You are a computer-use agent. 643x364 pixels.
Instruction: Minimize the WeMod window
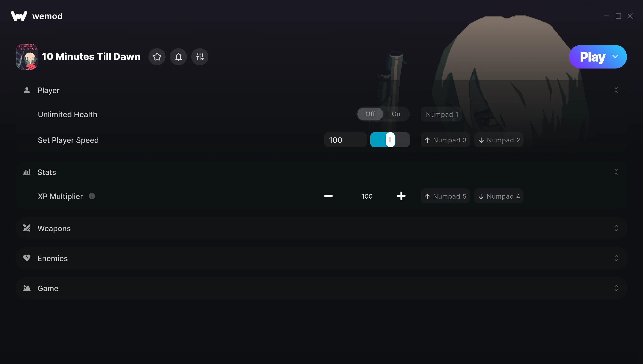tap(607, 16)
